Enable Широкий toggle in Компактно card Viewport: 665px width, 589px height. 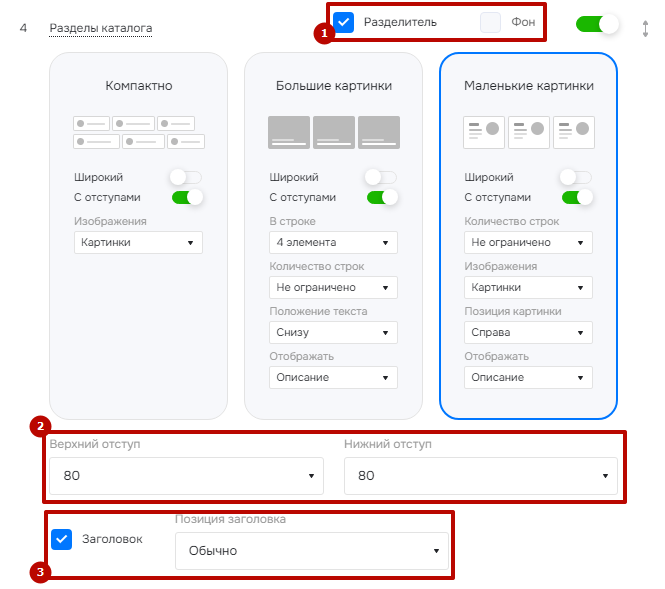click(x=186, y=177)
